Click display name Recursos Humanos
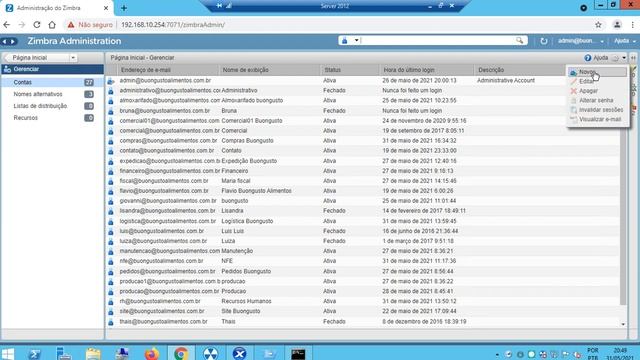The height and width of the screenshot is (360, 640). pos(246,301)
